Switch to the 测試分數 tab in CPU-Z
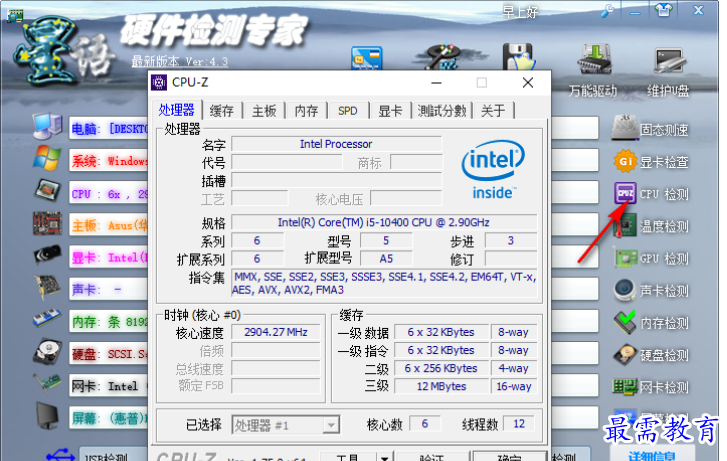The width and height of the screenshot is (727, 461). 441,111
